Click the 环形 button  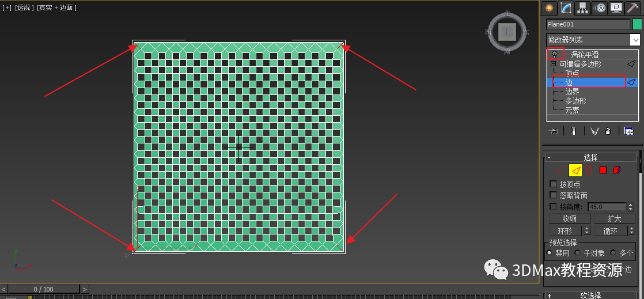566,231
